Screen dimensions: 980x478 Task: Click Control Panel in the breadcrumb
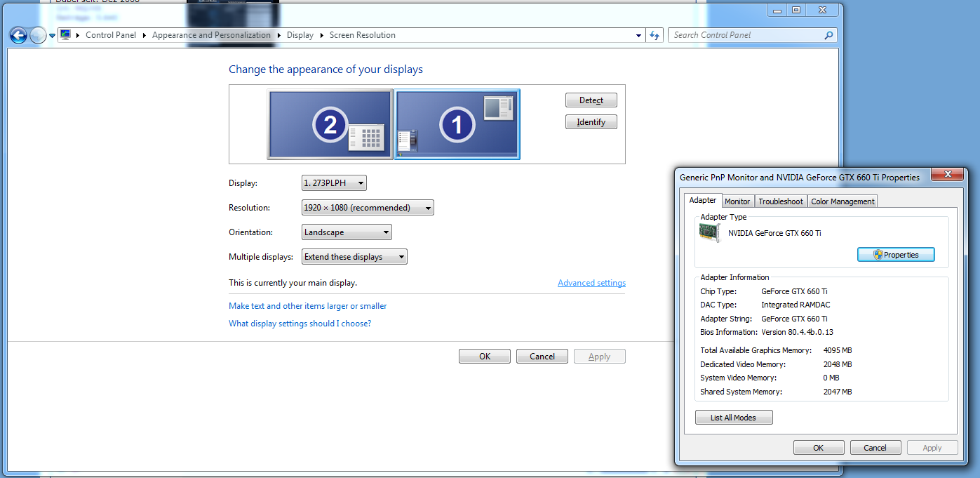pyautogui.click(x=111, y=35)
